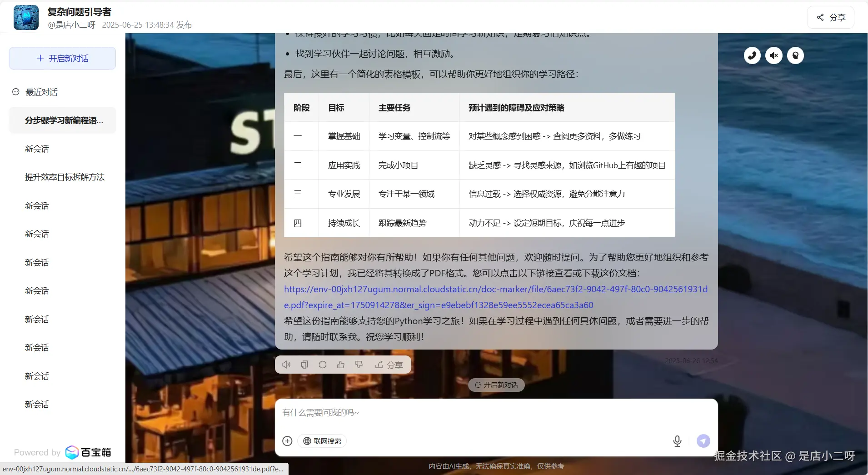Click cell mentioning GitHub上有趣的项目

click(x=567, y=165)
